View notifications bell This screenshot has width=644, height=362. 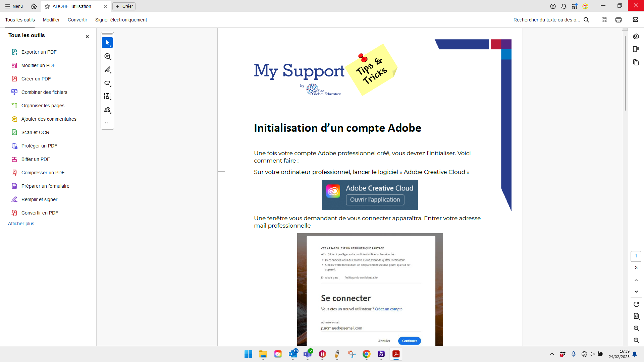coord(564,6)
